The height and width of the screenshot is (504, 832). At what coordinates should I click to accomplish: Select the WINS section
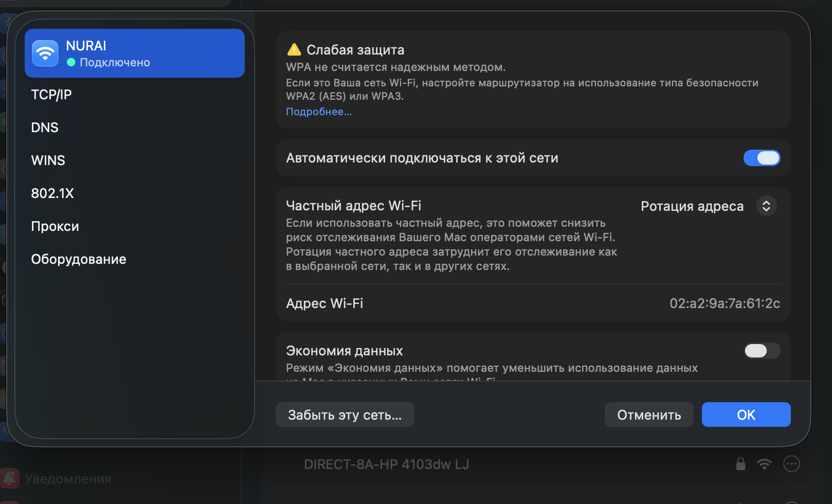pyautogui.click(x=48, y=160)
